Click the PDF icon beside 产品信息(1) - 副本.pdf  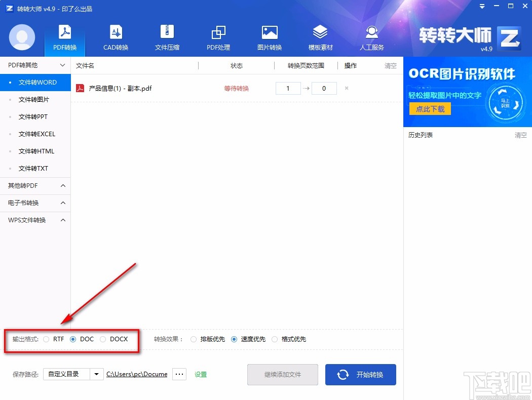coord(80,88)
